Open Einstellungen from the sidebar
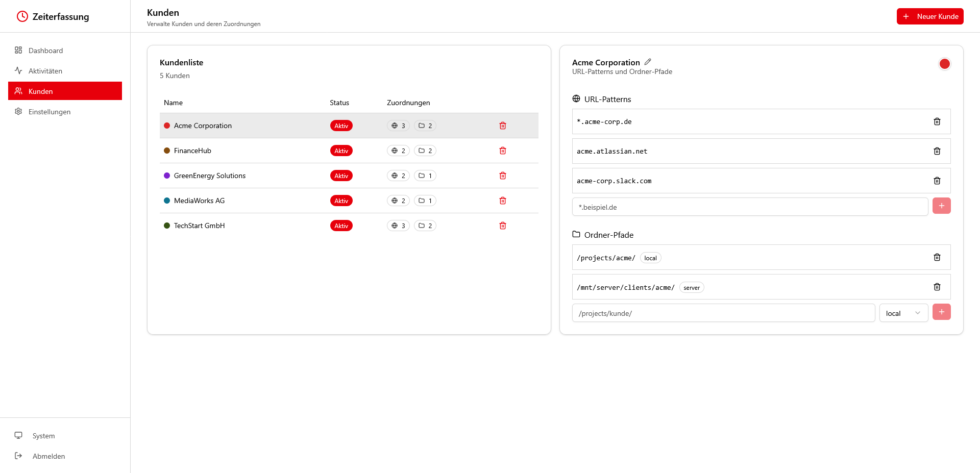980x473 pixels. click(49, 112)
